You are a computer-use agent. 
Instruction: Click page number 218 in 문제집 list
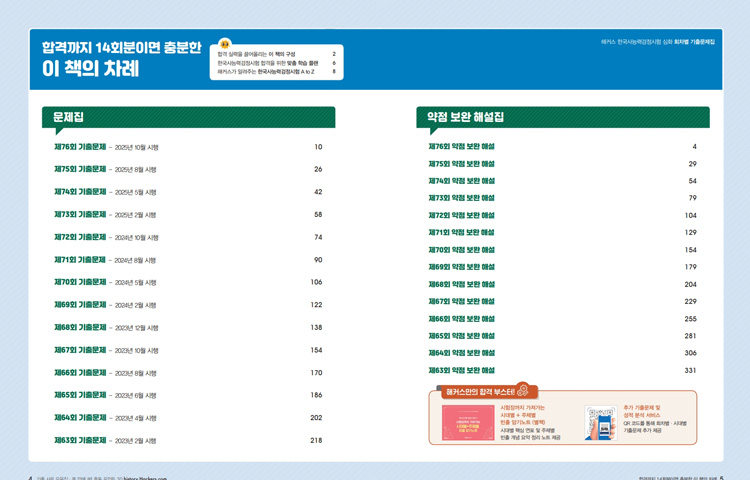coord(316,440)
